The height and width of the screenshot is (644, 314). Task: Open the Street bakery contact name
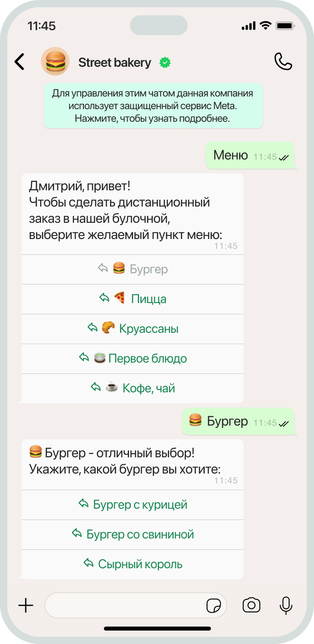[115, 63]
